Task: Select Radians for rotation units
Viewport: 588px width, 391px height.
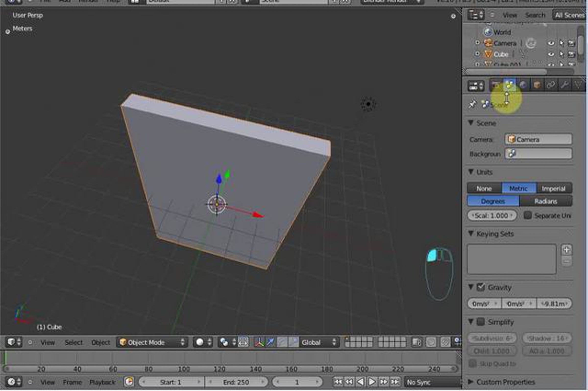Action: click(x=546, y=201)
